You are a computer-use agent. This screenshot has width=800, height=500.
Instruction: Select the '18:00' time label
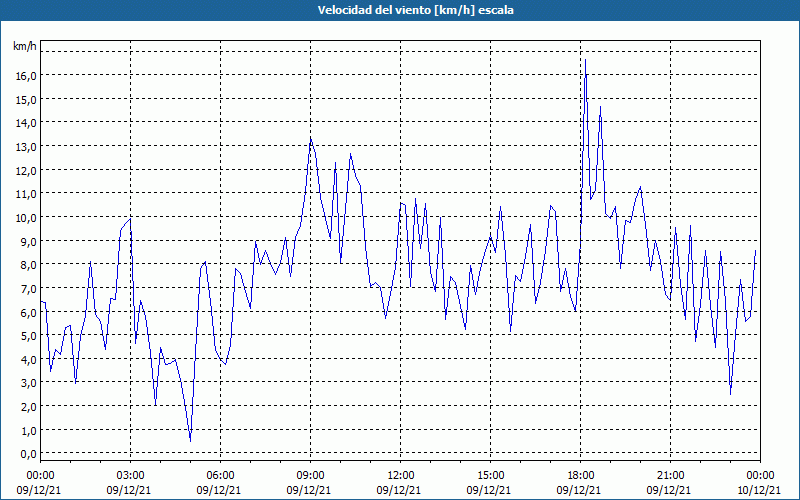pos(581,476)
